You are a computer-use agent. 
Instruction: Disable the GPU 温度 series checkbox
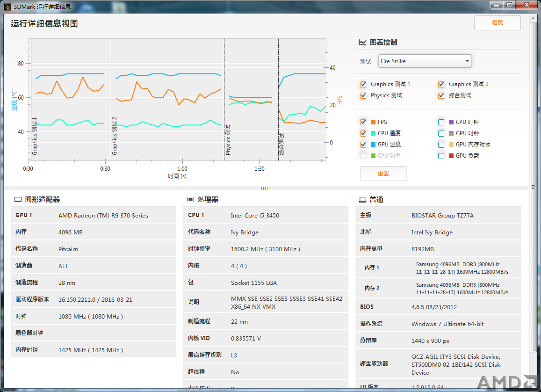click(x=363, y=145)
